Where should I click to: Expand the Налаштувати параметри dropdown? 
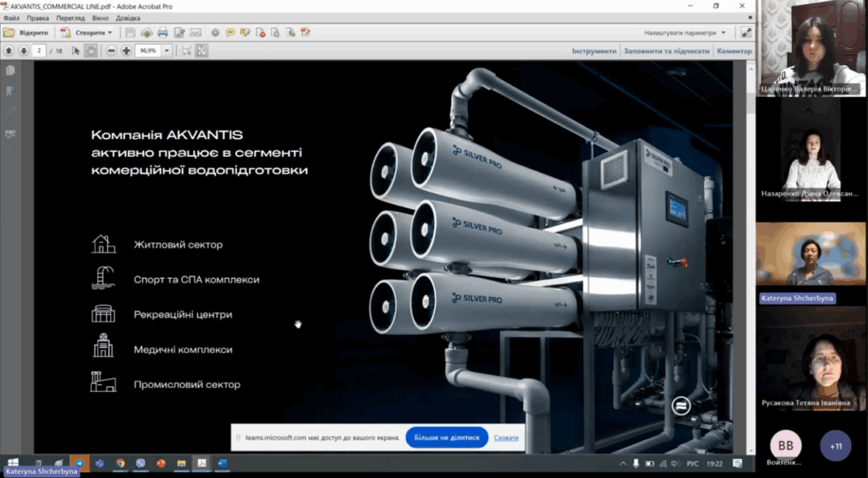pos(723,33)
